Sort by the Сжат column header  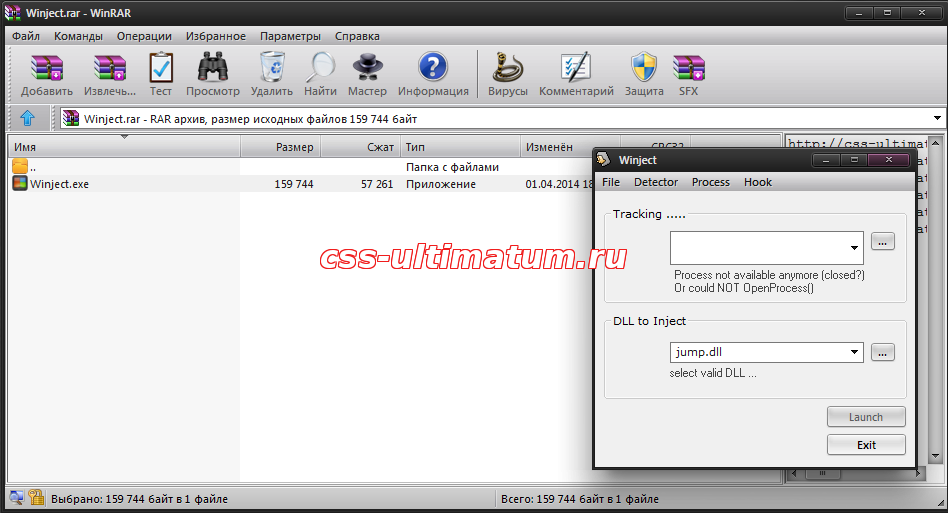[x=360, y=147]
